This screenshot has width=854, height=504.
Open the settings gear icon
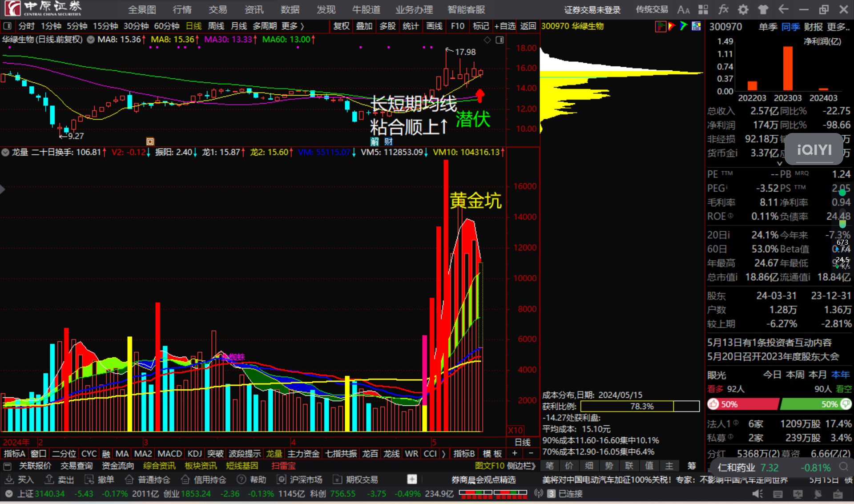pos(743,10)
